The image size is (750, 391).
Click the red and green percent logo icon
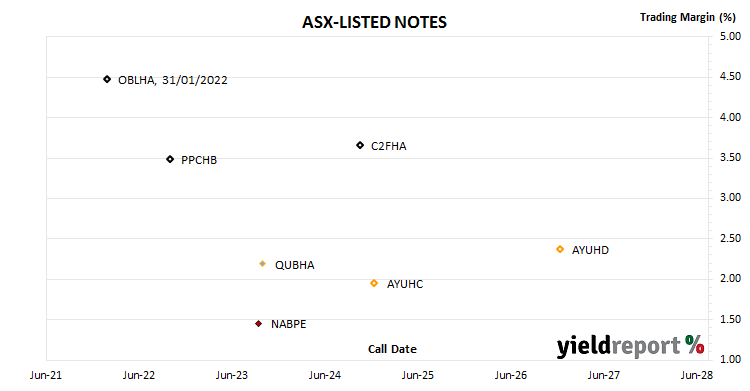click(x=695, y=344)
